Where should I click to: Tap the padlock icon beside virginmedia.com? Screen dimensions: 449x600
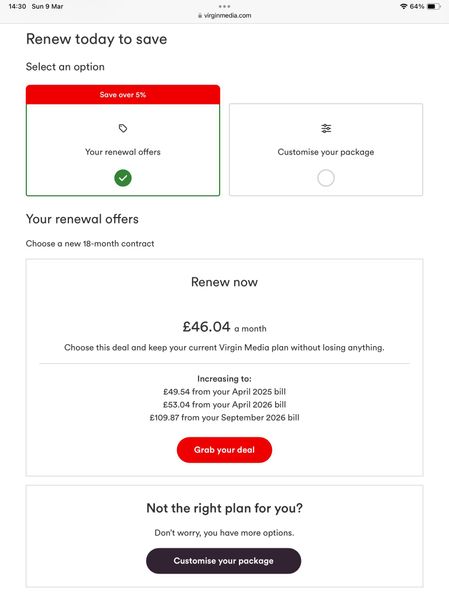200,16
